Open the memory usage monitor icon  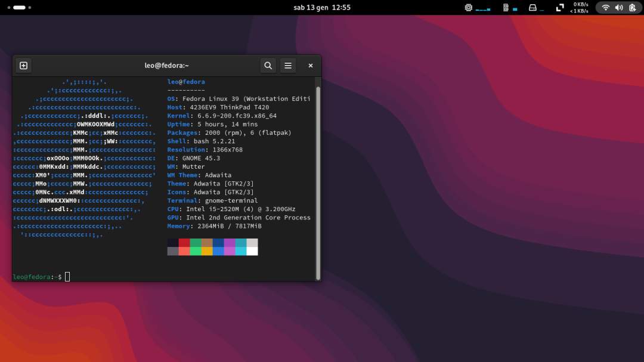(506, 7)
